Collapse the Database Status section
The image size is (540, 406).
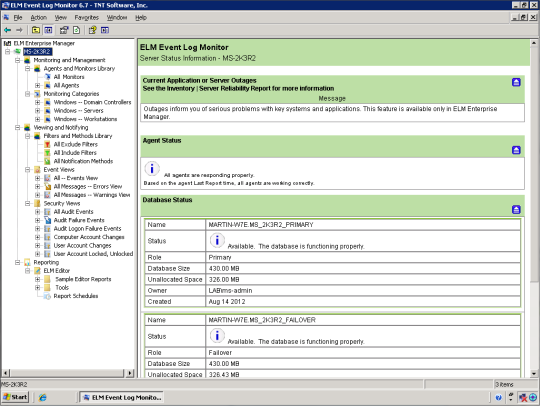click(x=516, y=210)
